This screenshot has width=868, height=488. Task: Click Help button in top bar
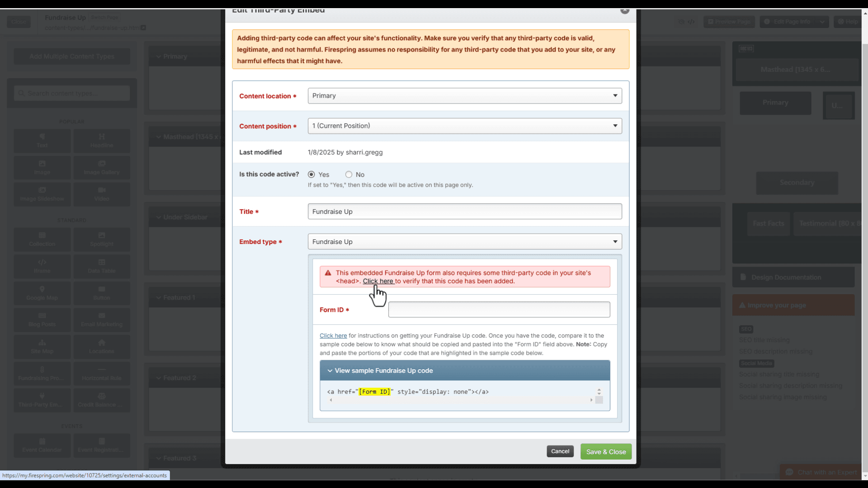(x=848, y=22)
